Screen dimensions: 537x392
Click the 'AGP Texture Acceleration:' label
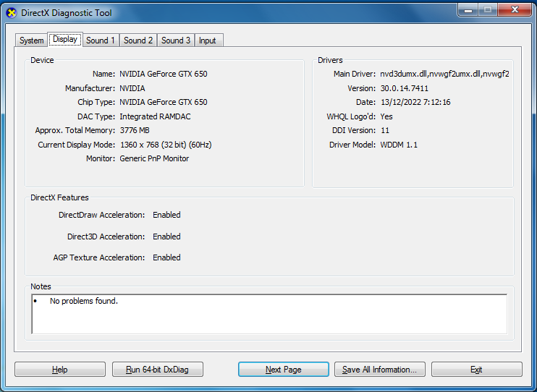click(x=99, y=257)
